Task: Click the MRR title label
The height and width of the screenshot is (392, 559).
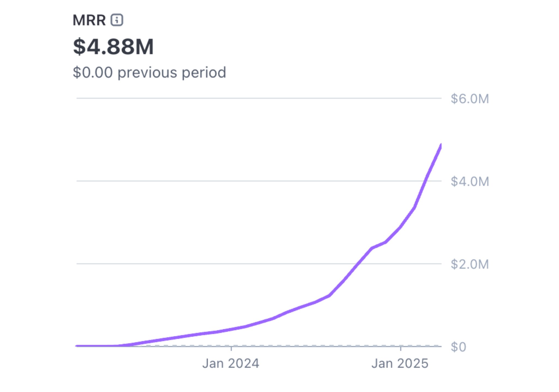Action: [x=89, y=20]
